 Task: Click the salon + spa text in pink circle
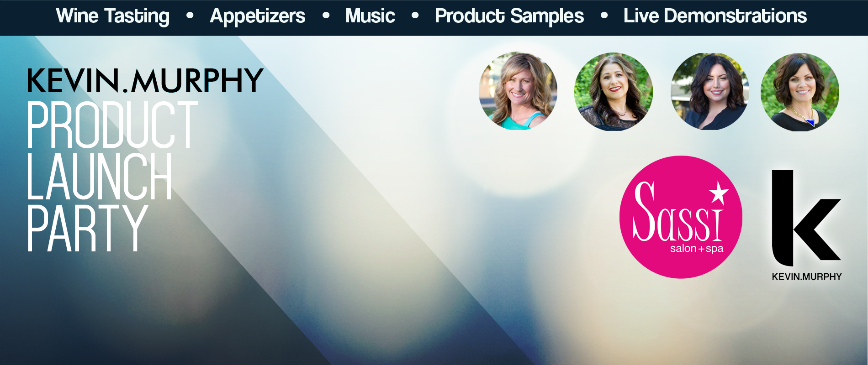697,249
